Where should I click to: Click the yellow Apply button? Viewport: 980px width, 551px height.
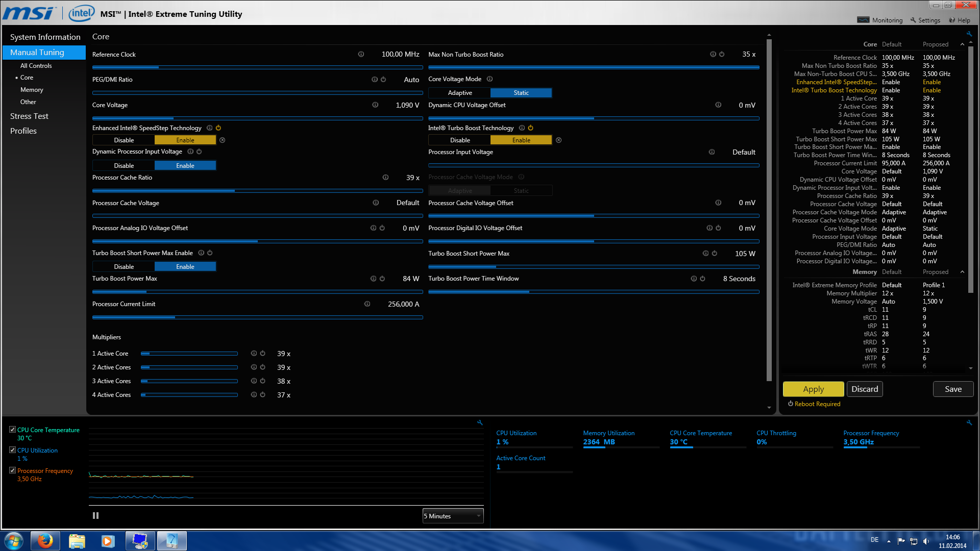(813, 389)
